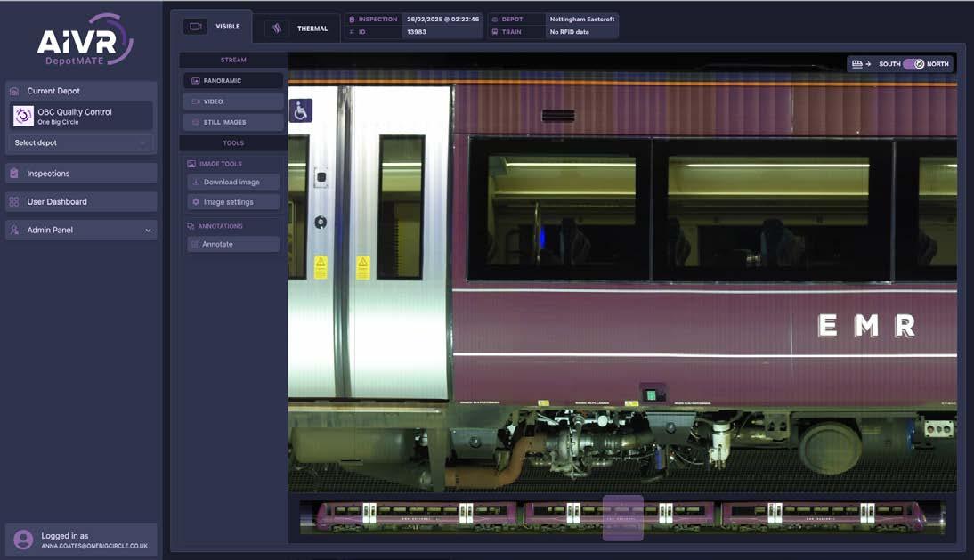Viewport: 974px width, 560px height.
Task: Click the inspection date 26/02/2025 value
Action: coord(442,20)
